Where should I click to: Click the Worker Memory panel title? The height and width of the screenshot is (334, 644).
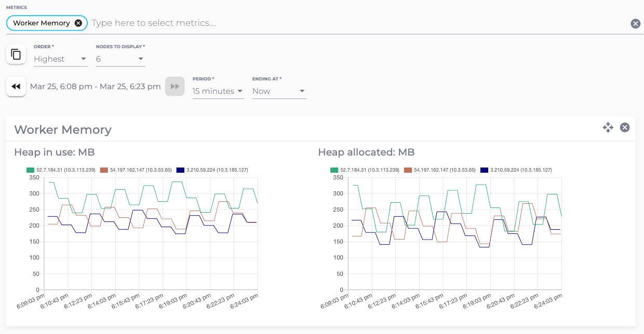[x=63, y=130]
